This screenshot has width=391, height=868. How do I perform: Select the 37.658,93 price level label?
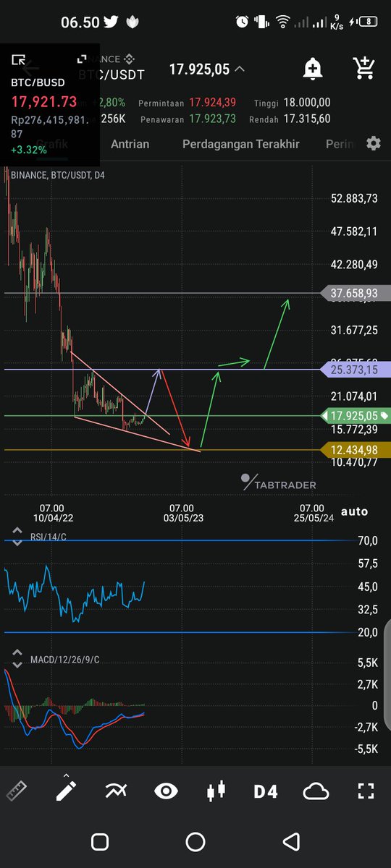point(355,293)
